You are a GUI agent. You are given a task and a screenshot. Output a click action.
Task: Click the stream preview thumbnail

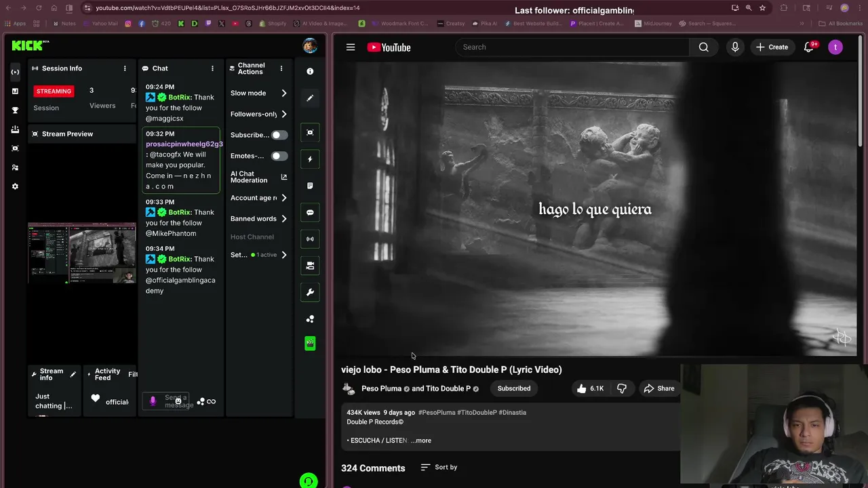pyautogui.click(x=82, y=253)
